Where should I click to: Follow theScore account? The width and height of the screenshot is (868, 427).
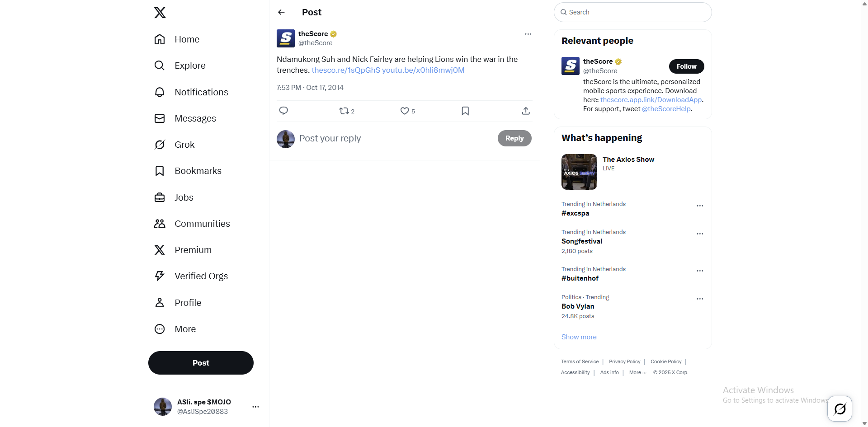pos(686,66)
